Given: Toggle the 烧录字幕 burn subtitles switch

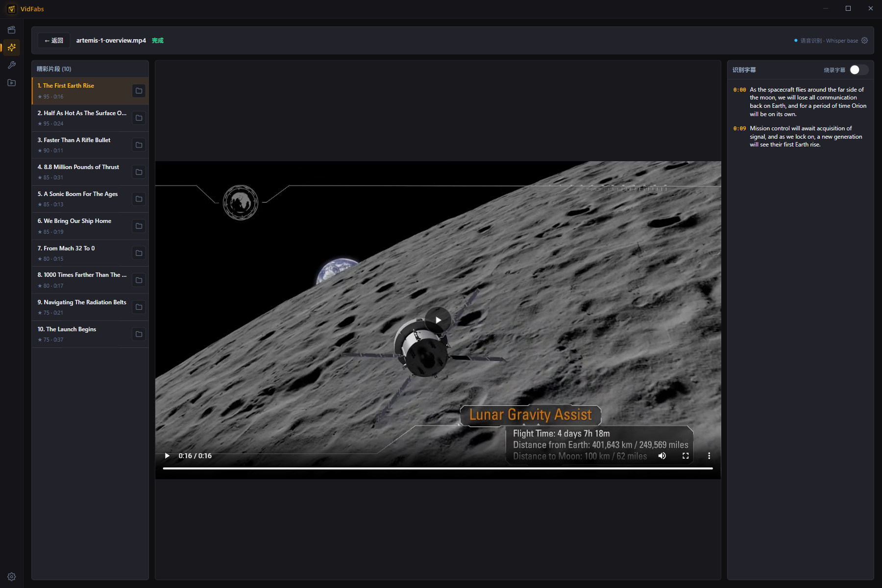Looking at the screenshot, I should (x=859, y=70).
